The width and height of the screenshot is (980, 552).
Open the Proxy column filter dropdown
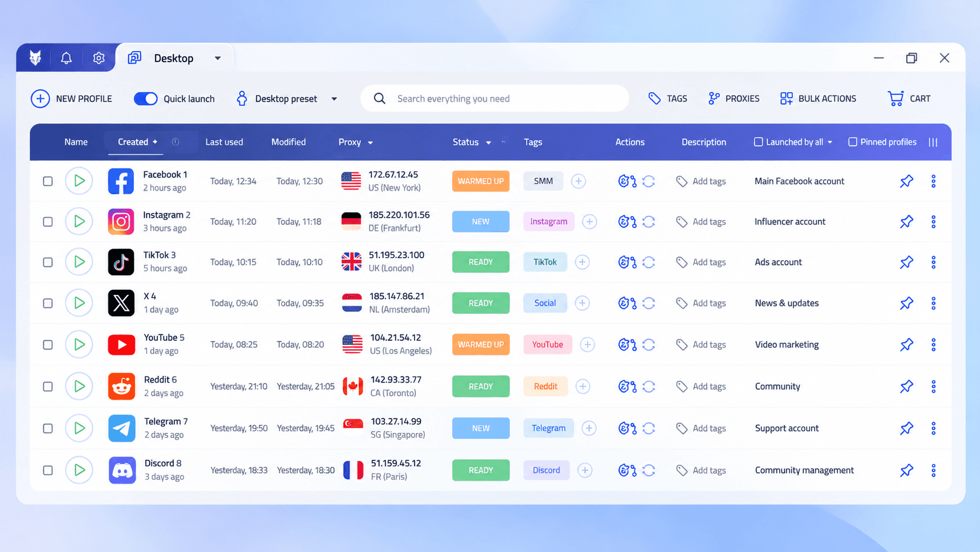point(370,143)
